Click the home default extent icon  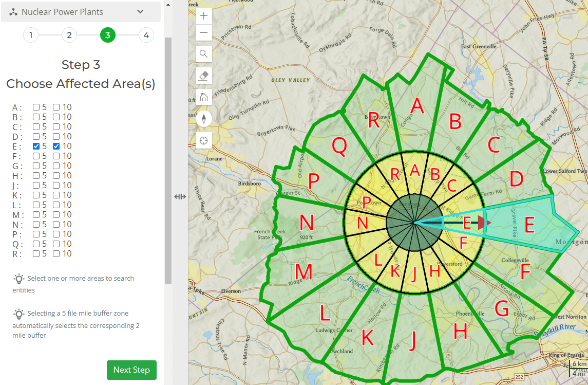click(x=204, y=97)
